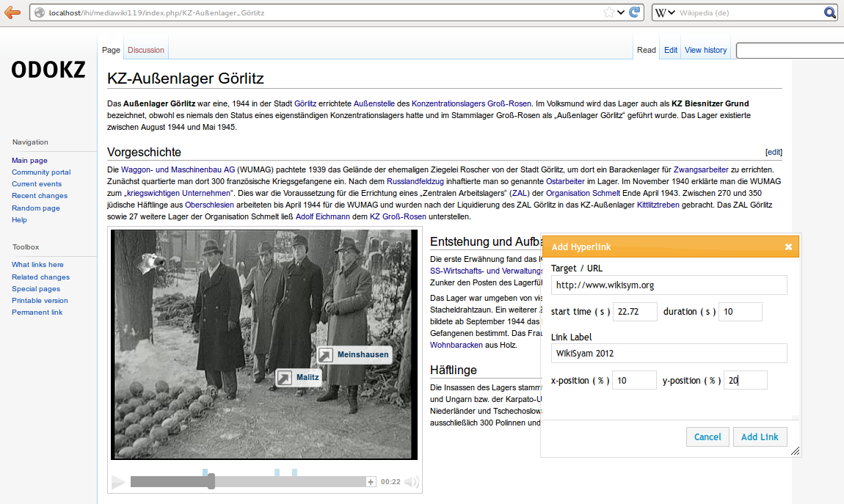Open the Discussion tab
The image size is (844, 504).
[146, 50]
